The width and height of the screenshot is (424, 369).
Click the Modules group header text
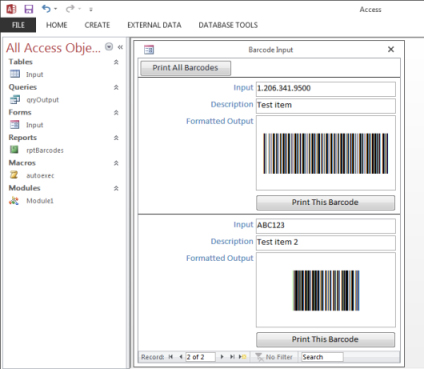[24, 188]
